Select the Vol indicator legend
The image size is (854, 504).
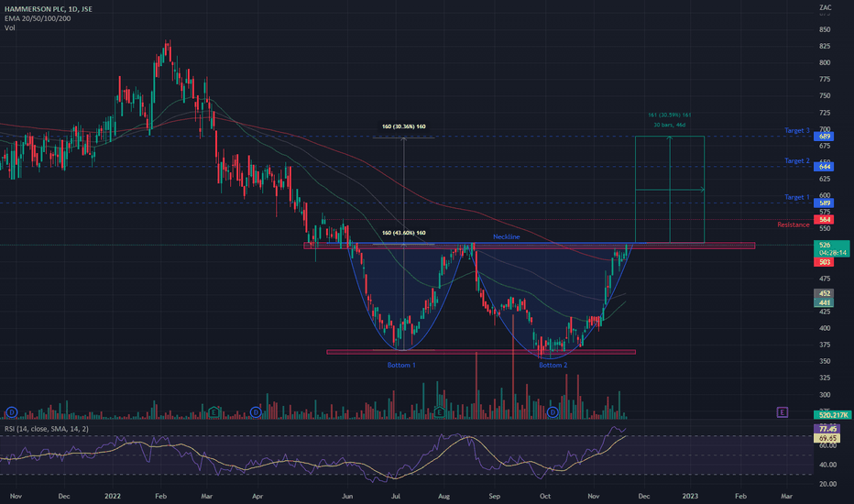tap(10, 27)
